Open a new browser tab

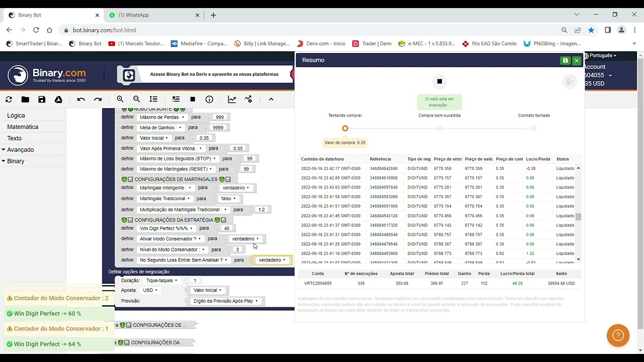pos(213,15)
